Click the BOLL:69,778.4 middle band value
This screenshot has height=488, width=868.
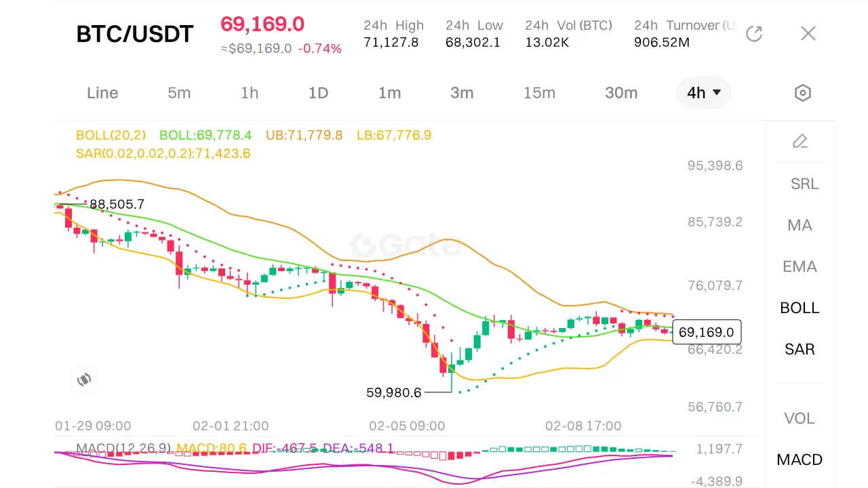coord(205,135)
